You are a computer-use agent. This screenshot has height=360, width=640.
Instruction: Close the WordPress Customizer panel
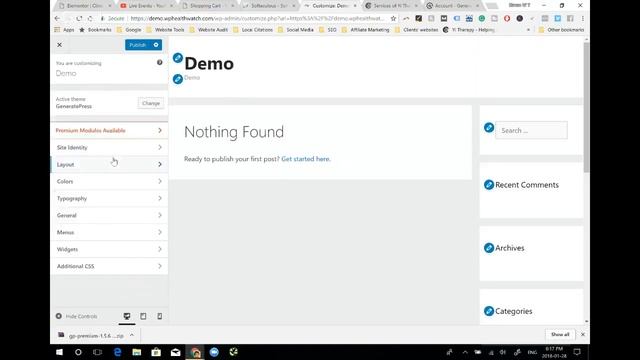[60, 45]
